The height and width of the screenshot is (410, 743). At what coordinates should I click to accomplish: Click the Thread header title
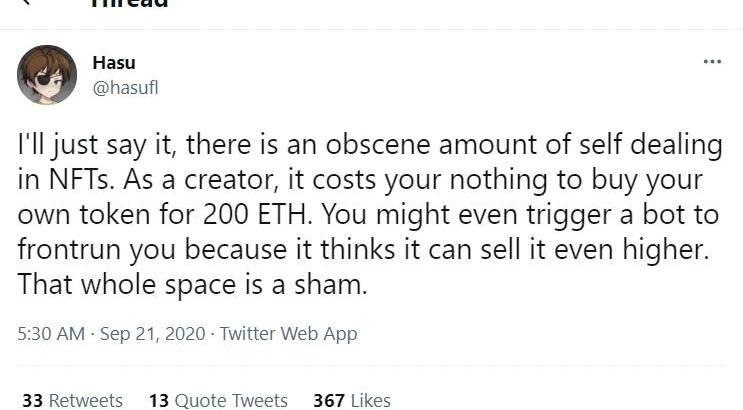point(130,3)
